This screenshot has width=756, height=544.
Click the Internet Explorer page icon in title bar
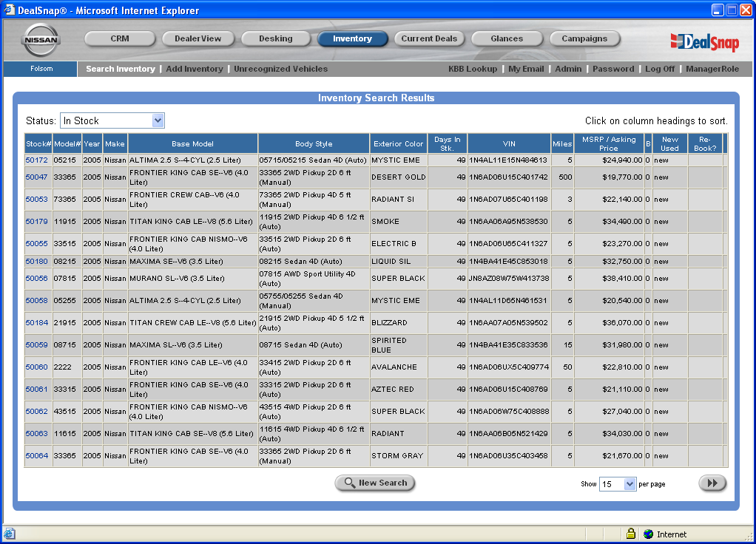click(9, 10)
